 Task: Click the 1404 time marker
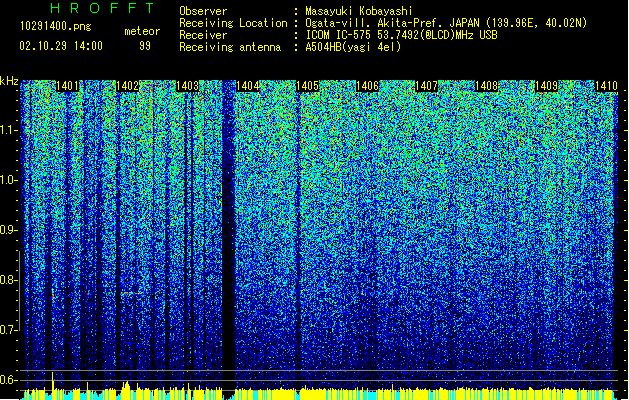(248, 86)
